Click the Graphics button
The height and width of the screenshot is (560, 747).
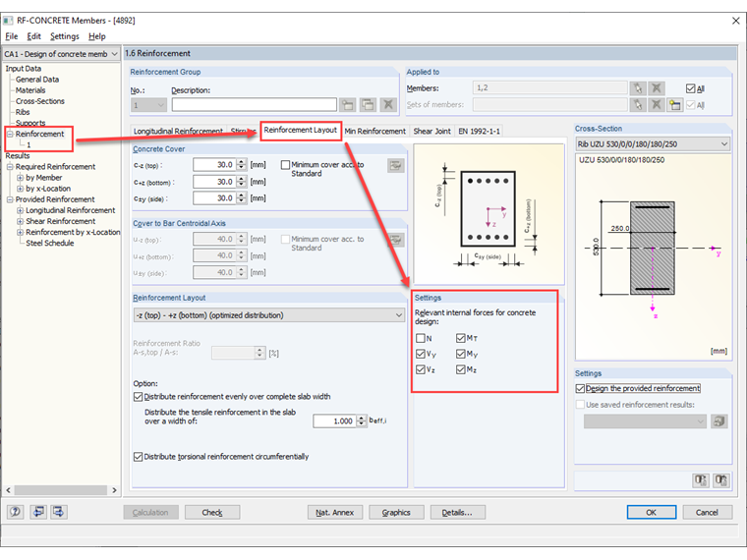point(396,513)
